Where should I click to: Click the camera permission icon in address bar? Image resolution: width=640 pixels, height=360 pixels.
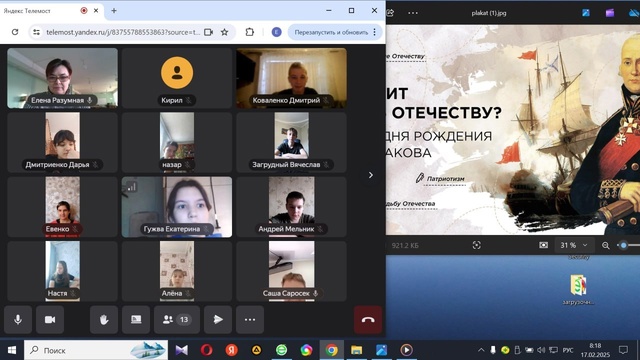209,32
